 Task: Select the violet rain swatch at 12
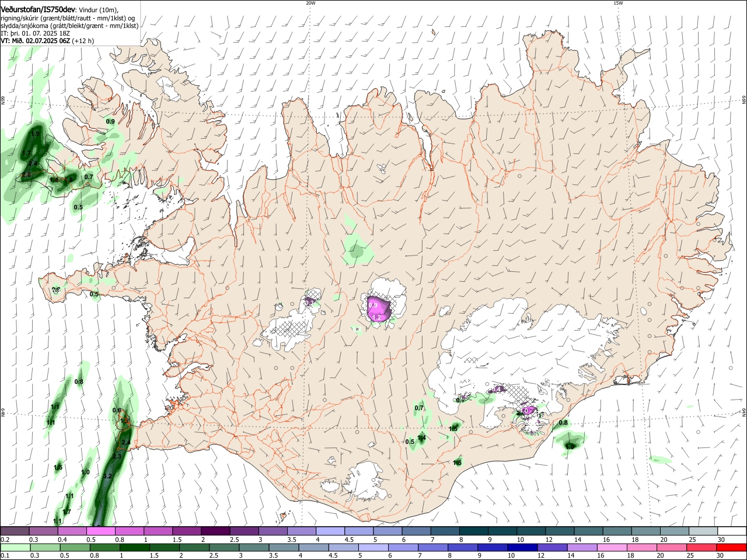point(551,547)
